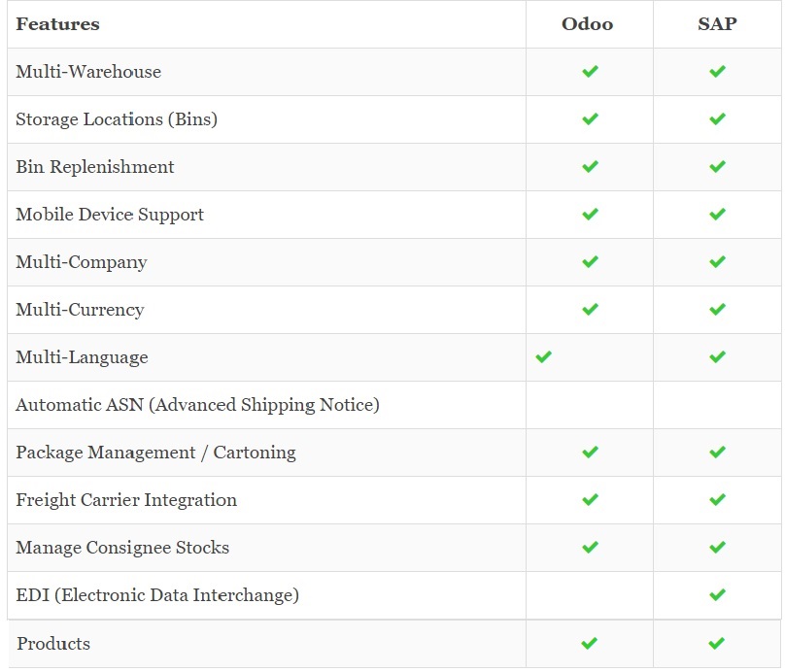The width and height of the screenshot is (785, 672).
Task: Click the Odoo checkmark for Storage Locations (Bins)
Action: (x=590, y=119)
